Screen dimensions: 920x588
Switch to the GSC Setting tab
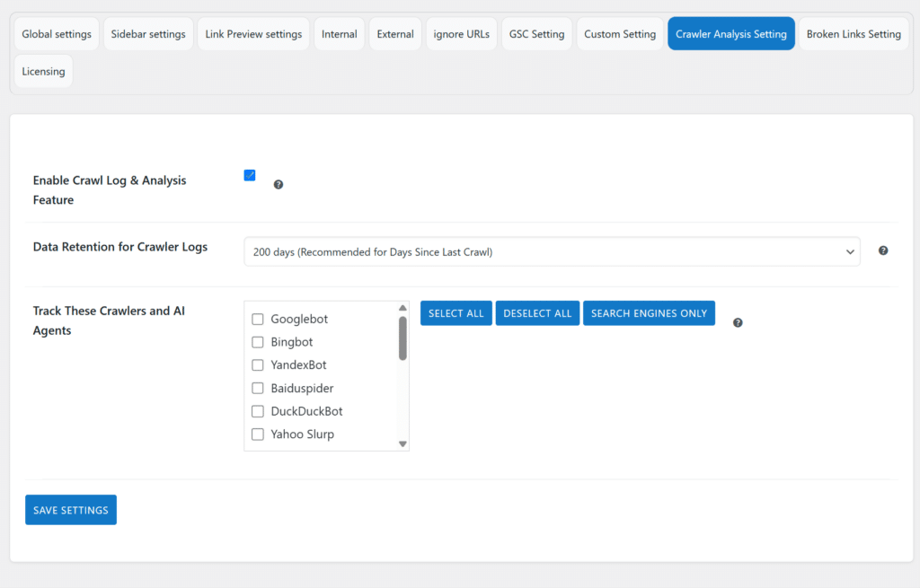pyautogui.click(x=536, y=33)
